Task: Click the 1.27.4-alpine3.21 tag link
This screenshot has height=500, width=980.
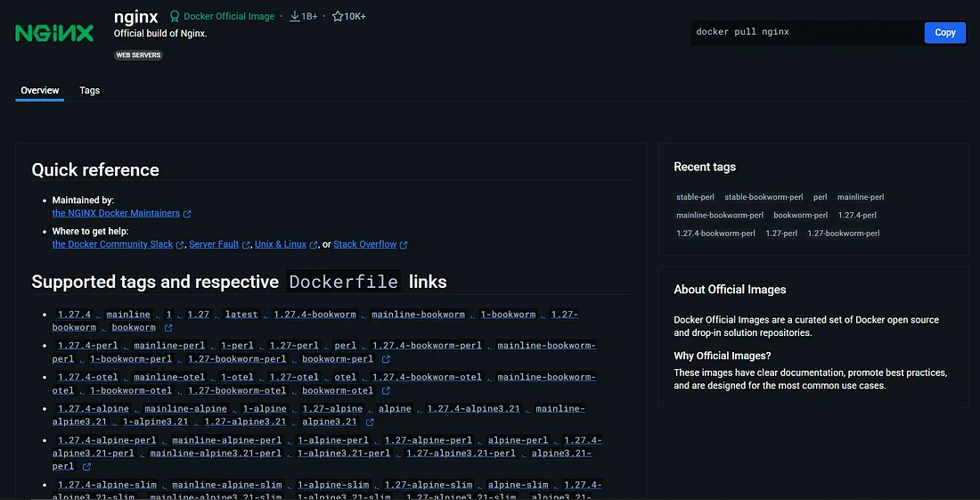Action: click(474, 409)
